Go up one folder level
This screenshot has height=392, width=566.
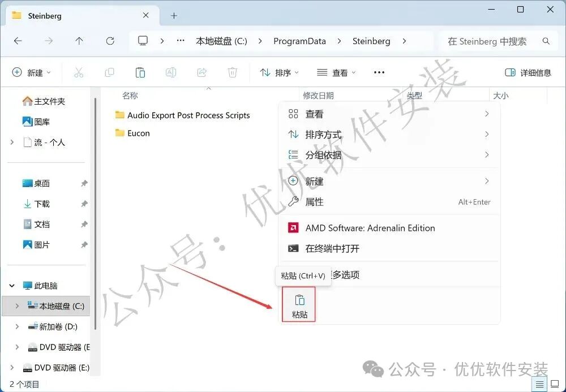[x=79, y=41]
